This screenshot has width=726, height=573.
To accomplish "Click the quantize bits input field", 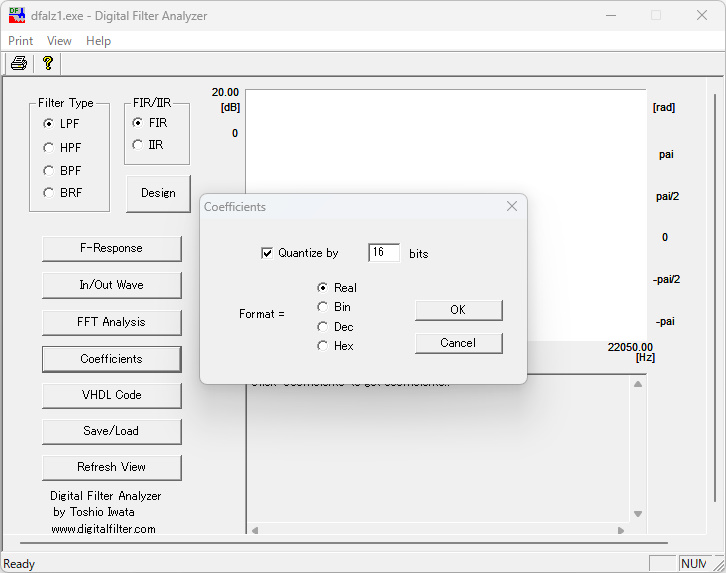I will click(384, 253).
